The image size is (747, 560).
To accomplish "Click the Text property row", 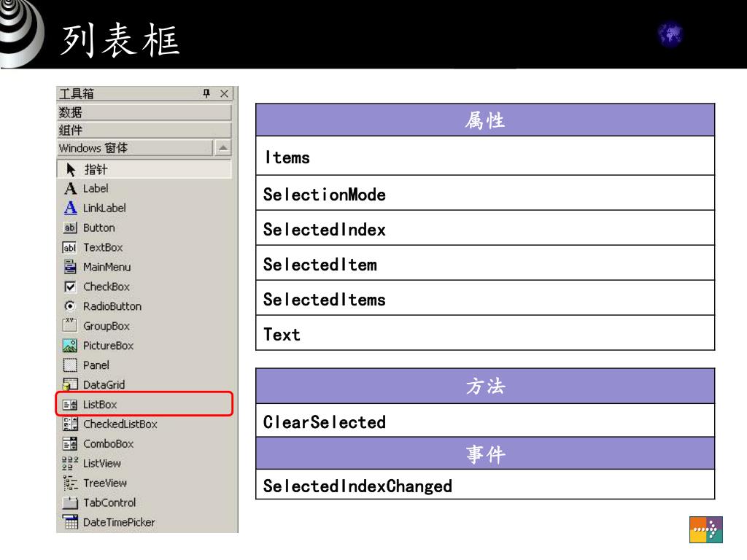I will point(485,332).
